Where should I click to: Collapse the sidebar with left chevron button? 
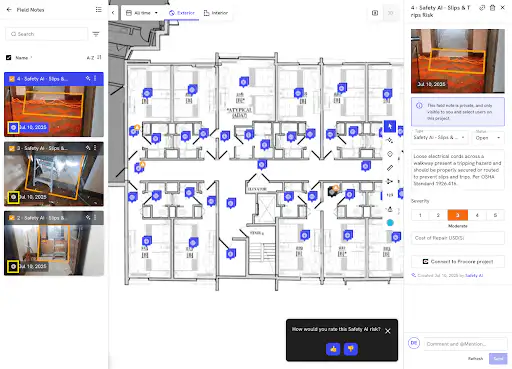click(x=113, y=13)
